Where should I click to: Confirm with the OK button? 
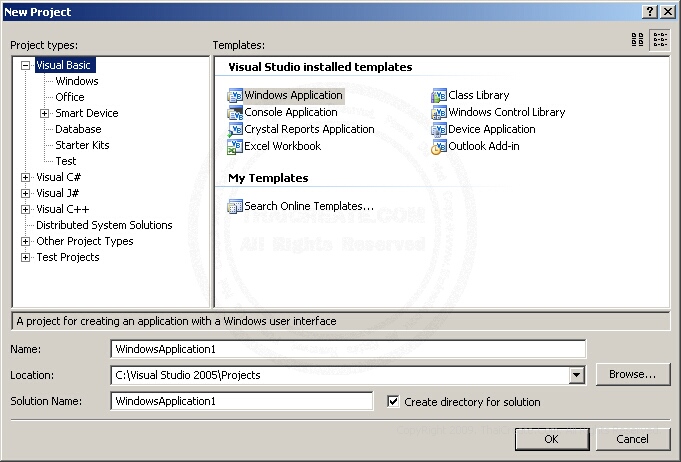552,439
